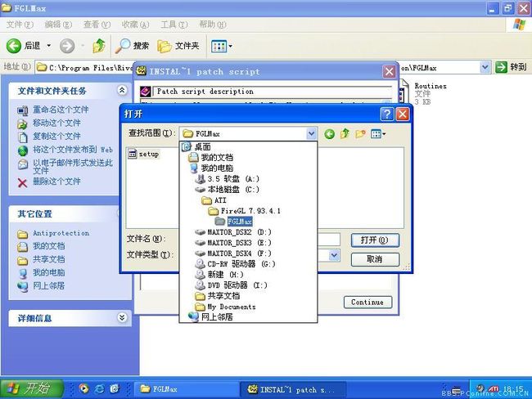Viewport: 532px width, 399px height.
Task: Click the Up folder icon in Explorer toolbar
Action: pos(99,46)
